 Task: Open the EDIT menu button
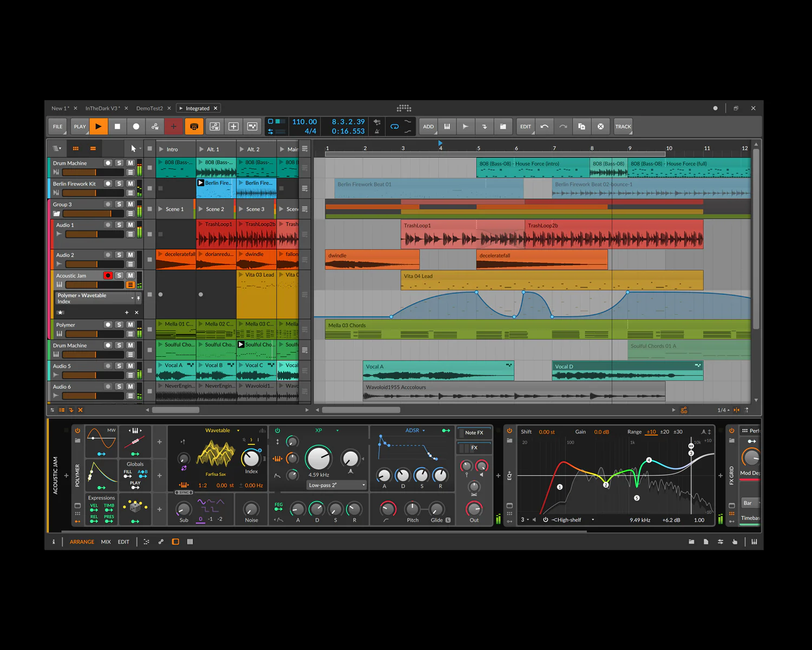point(526,126)
